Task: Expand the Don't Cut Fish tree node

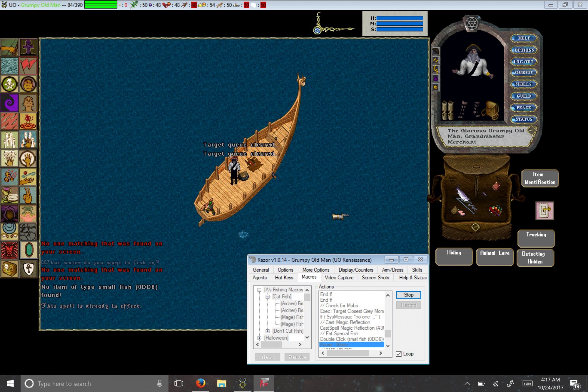Action: pos(268,331)
